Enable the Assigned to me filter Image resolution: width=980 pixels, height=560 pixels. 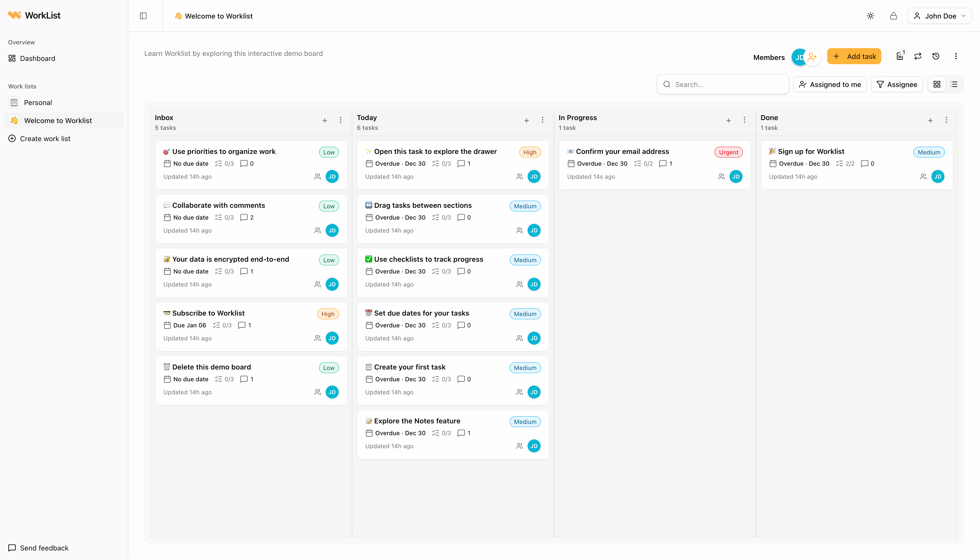(830, 84)
